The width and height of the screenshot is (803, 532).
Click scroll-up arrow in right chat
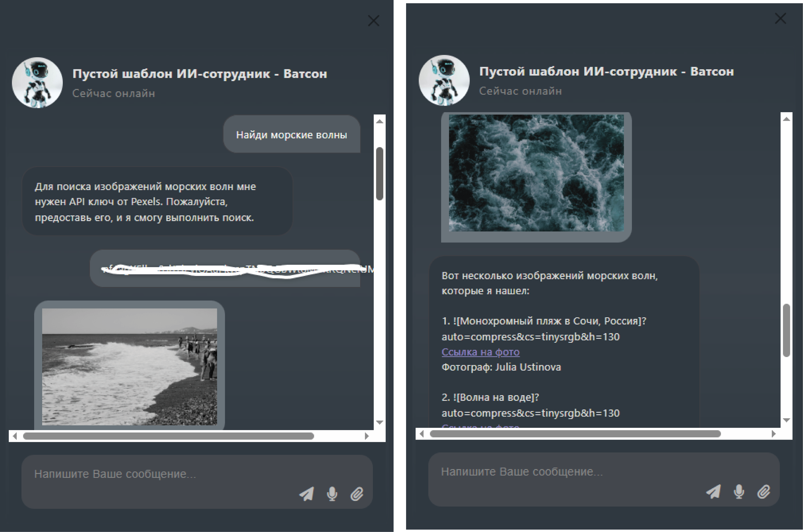(x=787, y=119)
